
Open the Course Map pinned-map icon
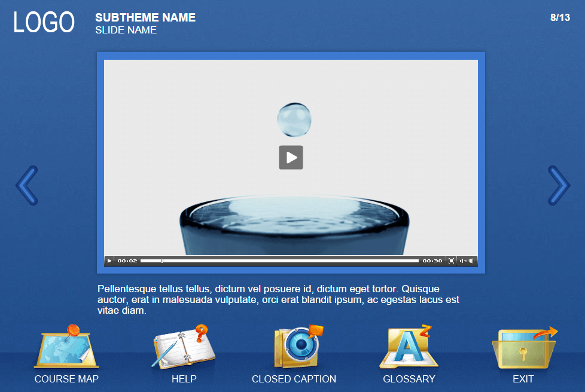click(66, 347)
